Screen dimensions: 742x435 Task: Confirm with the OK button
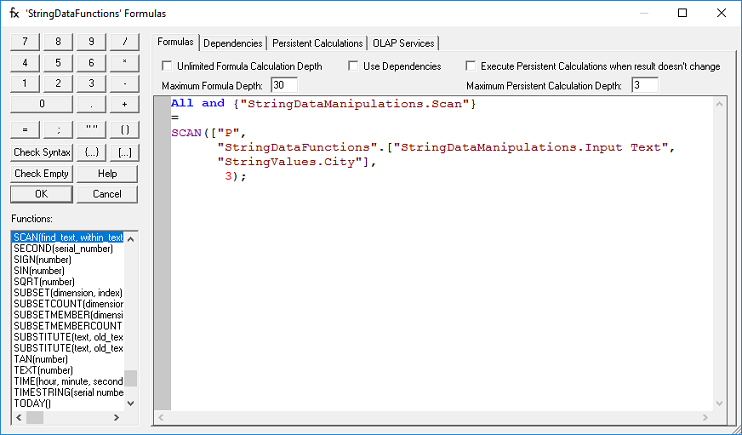click(42, 194)
